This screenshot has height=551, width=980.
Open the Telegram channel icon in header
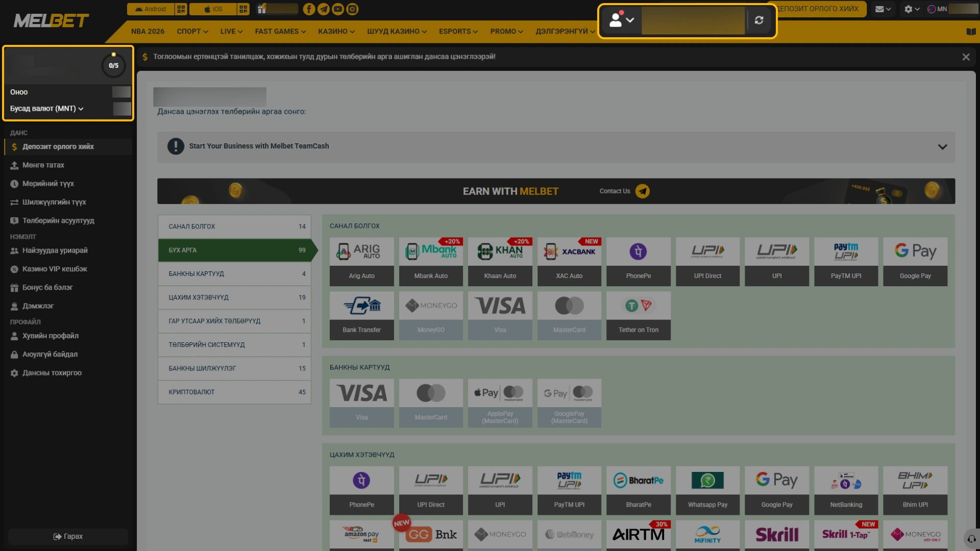324,9
